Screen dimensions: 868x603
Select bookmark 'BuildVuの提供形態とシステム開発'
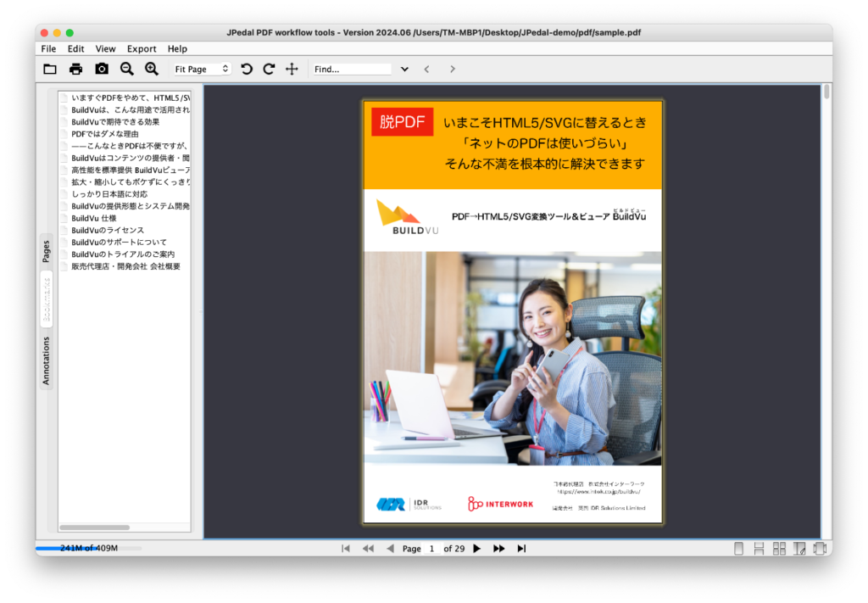[125, 206]
